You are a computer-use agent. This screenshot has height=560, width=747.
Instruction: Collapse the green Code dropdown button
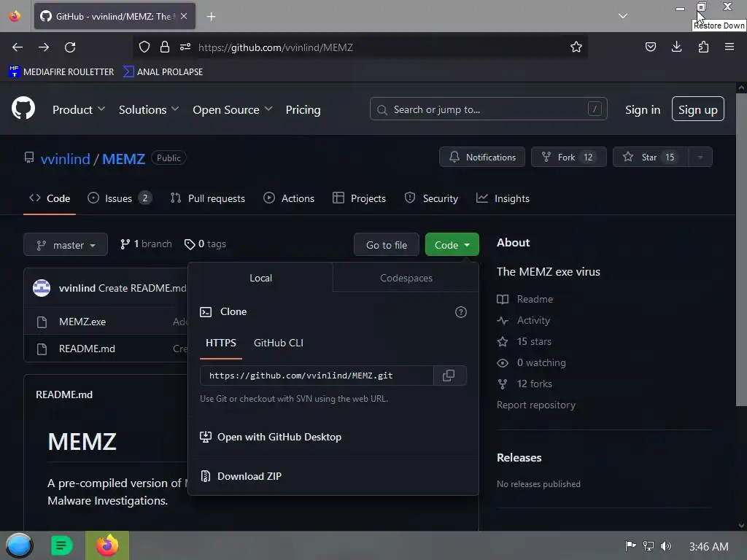452,245
